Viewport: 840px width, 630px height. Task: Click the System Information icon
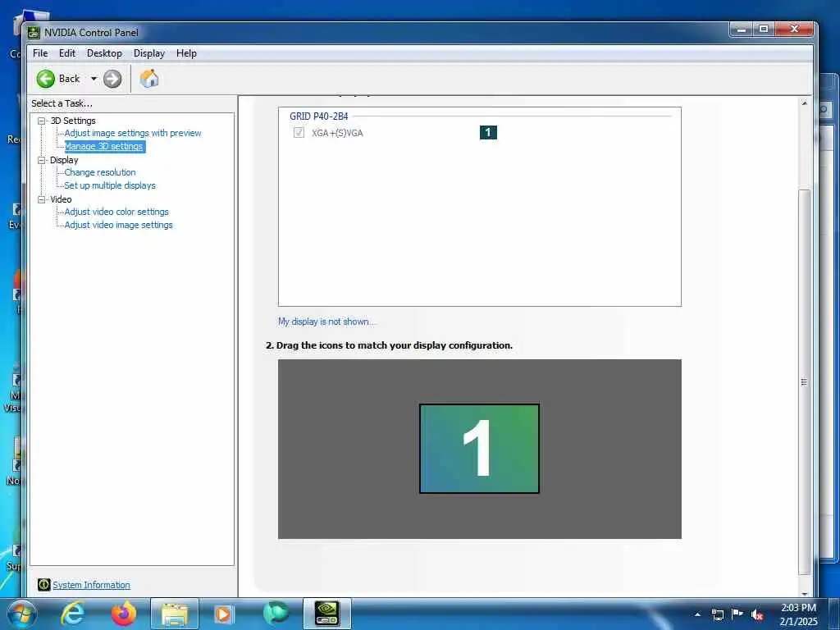[44, 584]
